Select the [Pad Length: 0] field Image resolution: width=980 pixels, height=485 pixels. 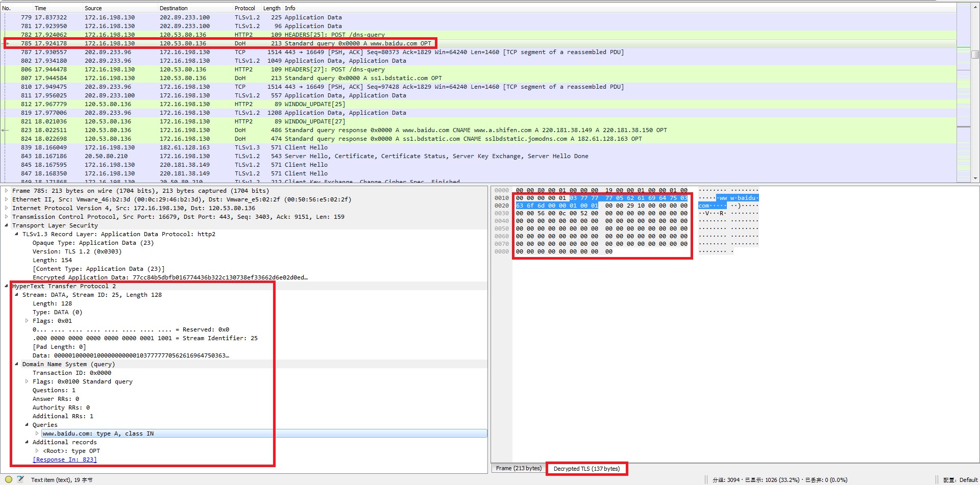tap(59, 347)
